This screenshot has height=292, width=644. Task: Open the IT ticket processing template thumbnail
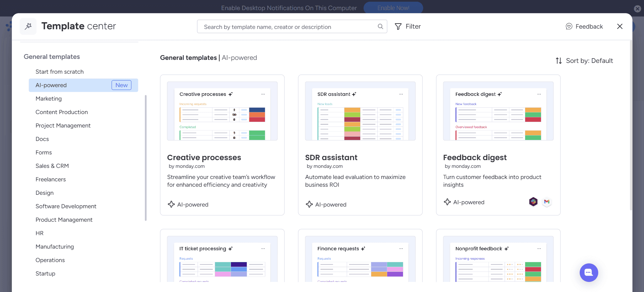pyautogui.click(x=222, y=259)
